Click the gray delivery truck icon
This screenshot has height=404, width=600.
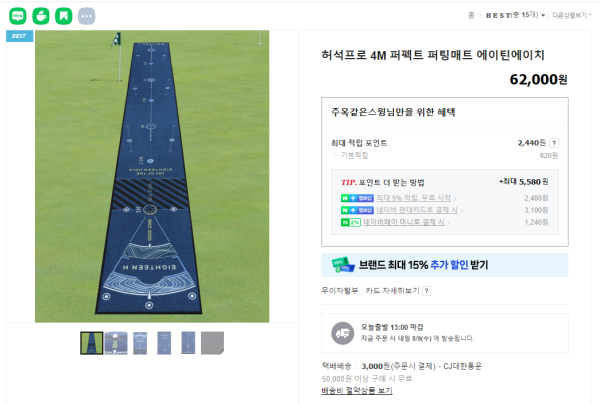[x=342, y=333]
